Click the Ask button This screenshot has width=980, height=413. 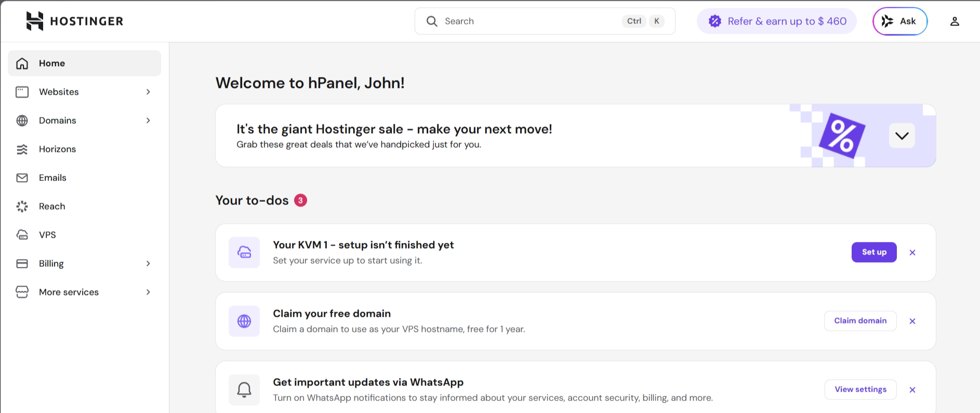pos(900,21)
